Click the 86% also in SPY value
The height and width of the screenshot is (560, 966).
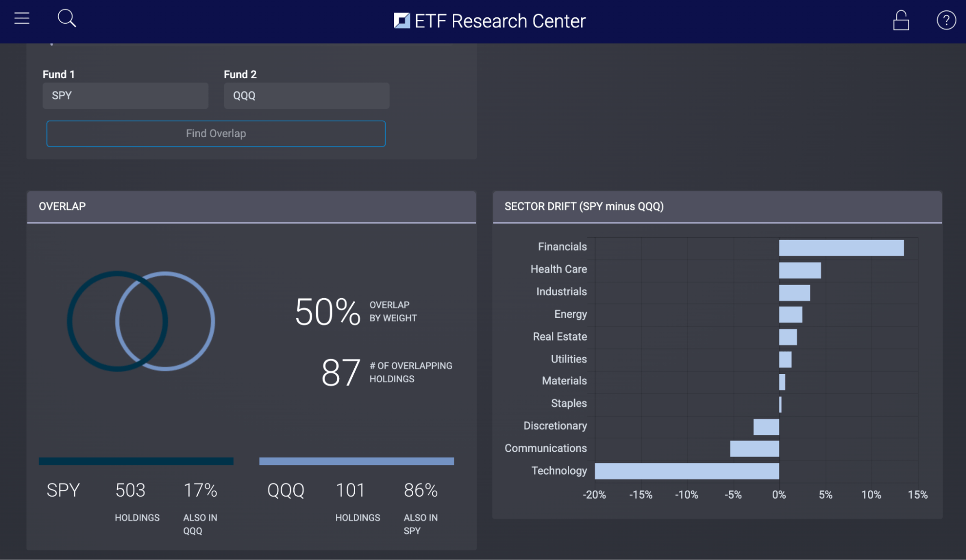(x=421, y=490)
